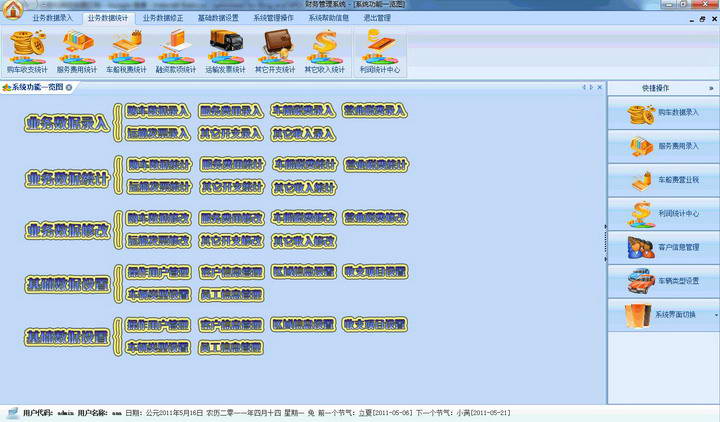The height and width of the screenshot is (422, 720).
Task: Open 购车收支统计 coin icon in ribbon
Action: click(x=27, y=50)
